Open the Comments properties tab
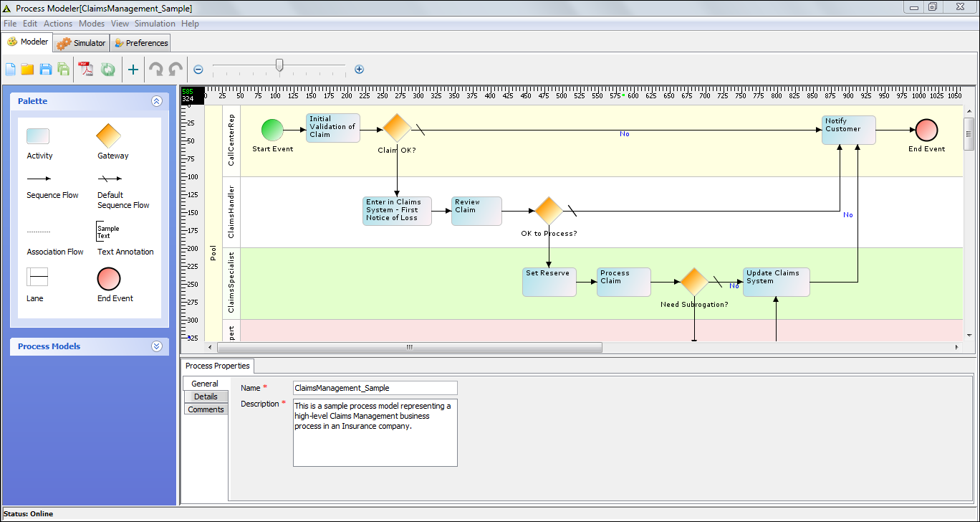Image resolution: width=980 pixels, height=522 pixels. [206, 409]
